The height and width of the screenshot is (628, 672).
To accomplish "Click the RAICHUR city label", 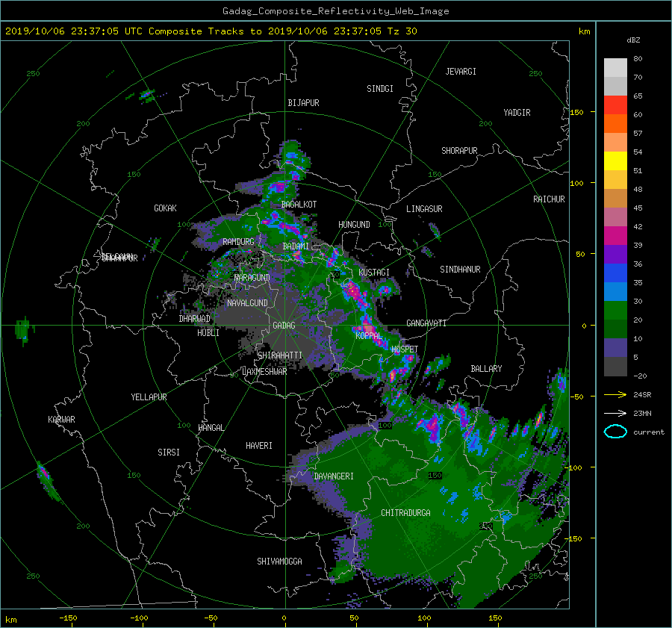I will tap(549, 199).
